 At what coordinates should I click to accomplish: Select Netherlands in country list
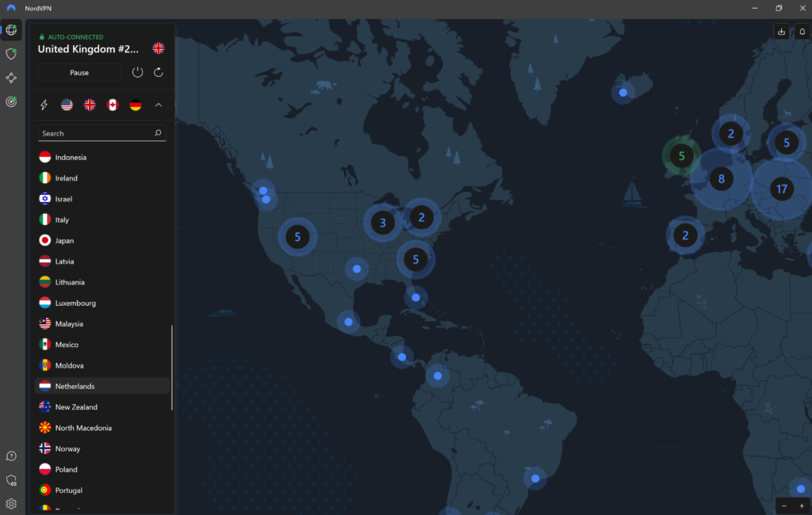[102, 386]
